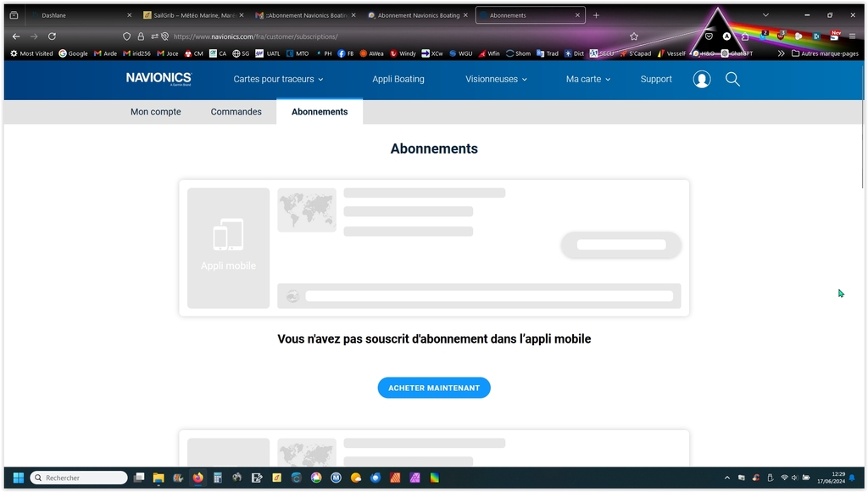Bookmark this page with the star icon
The image size is (868, 492).
coord(634,36)
